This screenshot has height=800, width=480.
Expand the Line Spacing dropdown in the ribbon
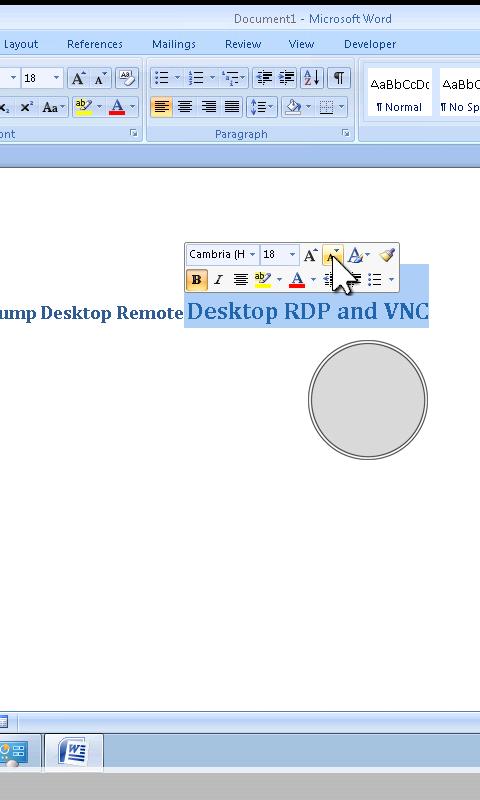[262, 107]
